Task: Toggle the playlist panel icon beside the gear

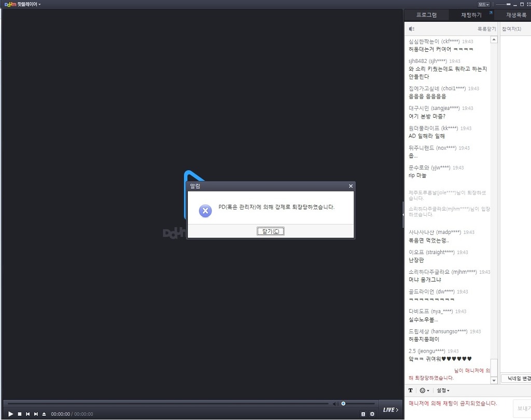Action: [x=363, y=414]
